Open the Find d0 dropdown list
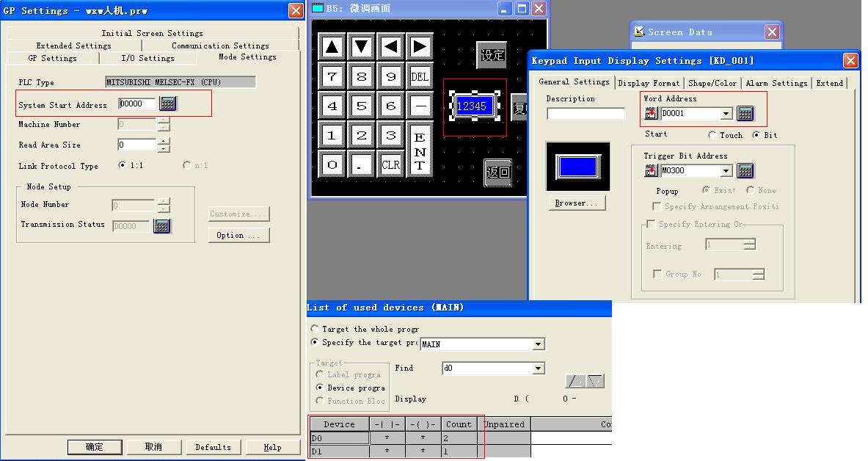The width and height of the screenshot is (868, 461). tap(539, 369)
